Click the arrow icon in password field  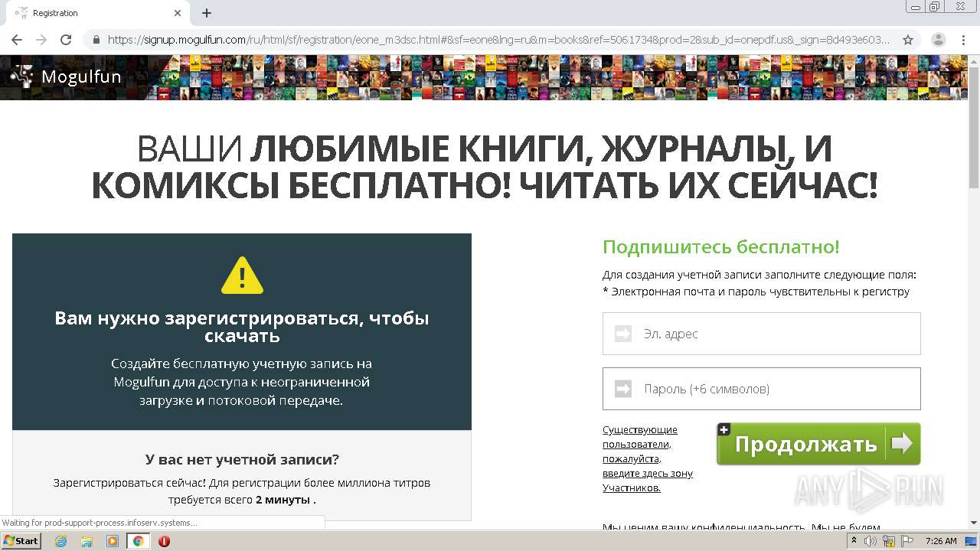[x=623, y=389]
